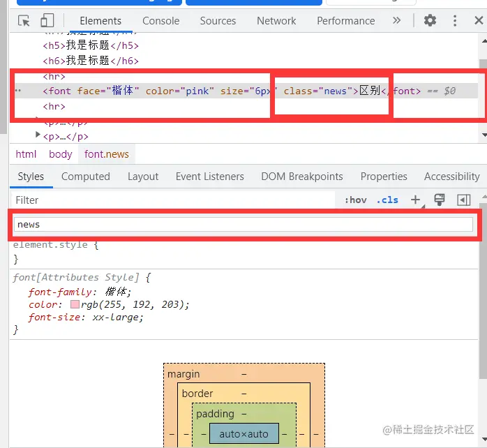This screenshot has height=448, width=487.
Task: Click the font-family value 楷体
Action: 116,292
